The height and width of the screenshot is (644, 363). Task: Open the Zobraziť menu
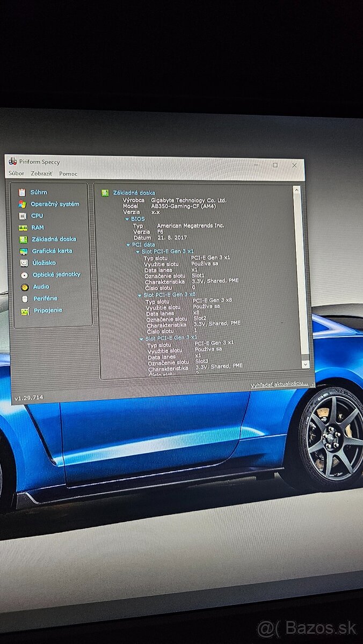[41, 174]
